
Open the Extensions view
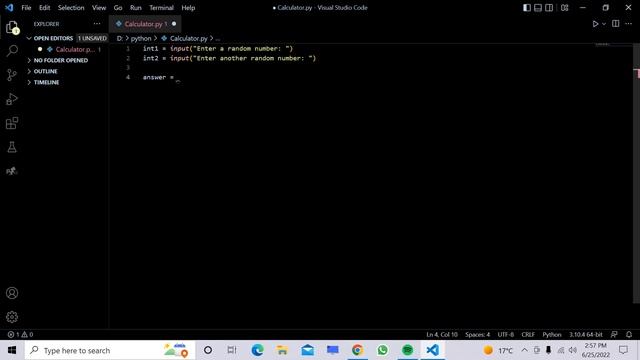(x=12, y=123)
